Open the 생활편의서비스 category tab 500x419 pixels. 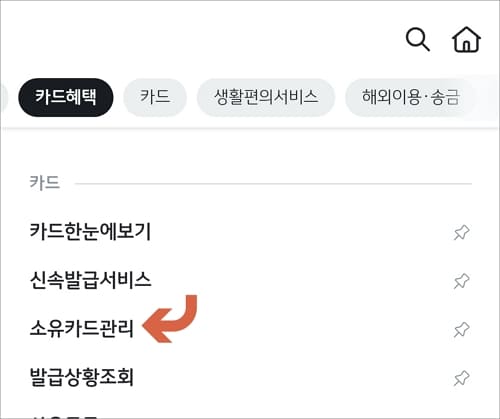pos(266,97)
